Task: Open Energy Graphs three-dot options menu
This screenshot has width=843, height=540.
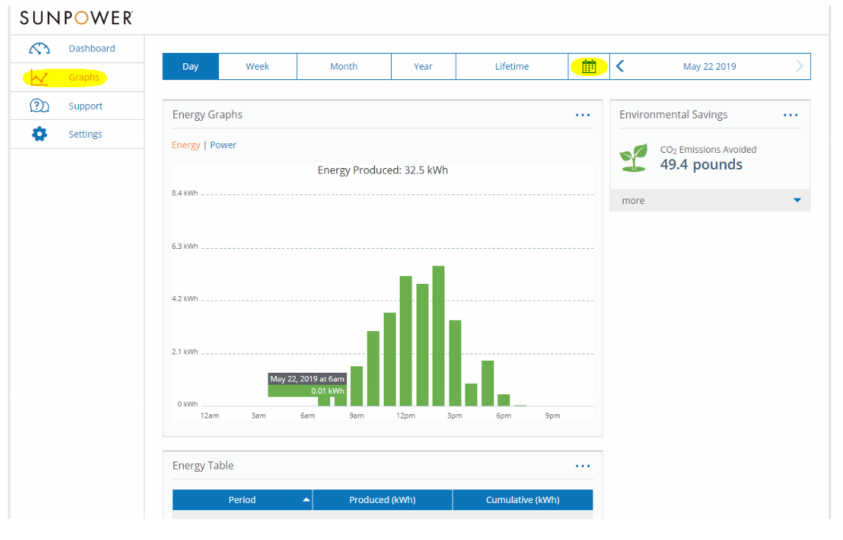Action: 582,115
